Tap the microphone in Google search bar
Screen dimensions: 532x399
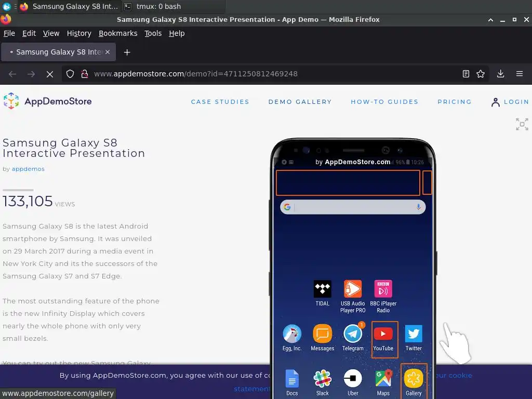coord(419,207)
